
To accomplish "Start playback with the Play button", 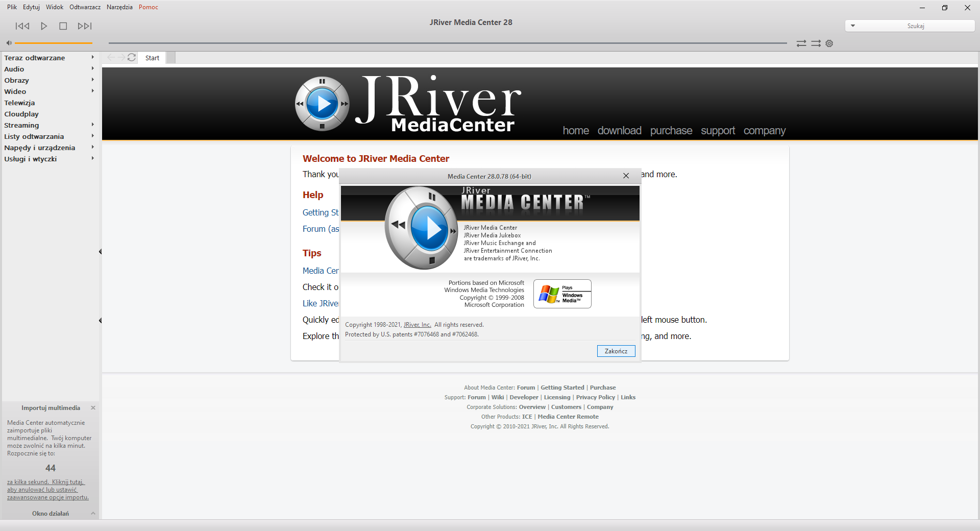I will click(44, 26).
